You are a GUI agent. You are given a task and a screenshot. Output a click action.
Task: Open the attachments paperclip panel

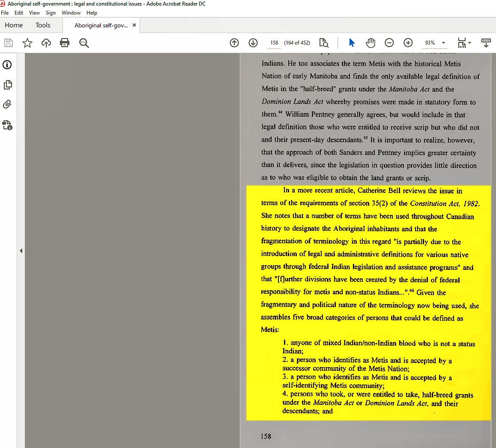pyautogui.click(x=7, y=104)
